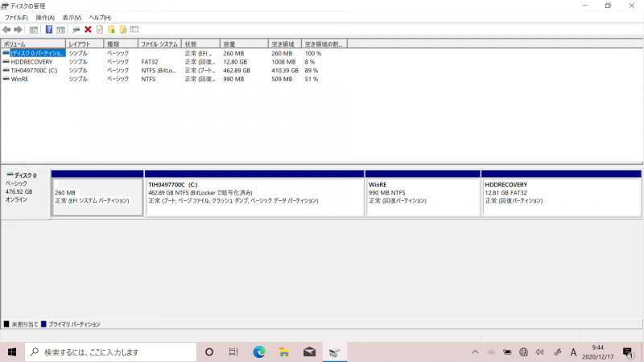The height and width of the screenshot is (362, 644).
Task: Sort by the 空き領域 column header
Action: (x=285, y=44)
